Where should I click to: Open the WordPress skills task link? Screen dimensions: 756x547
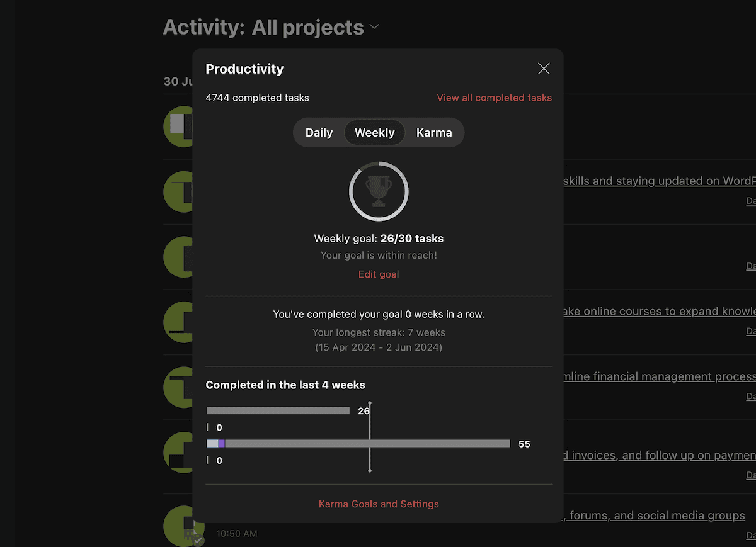(x=655, y=181)
